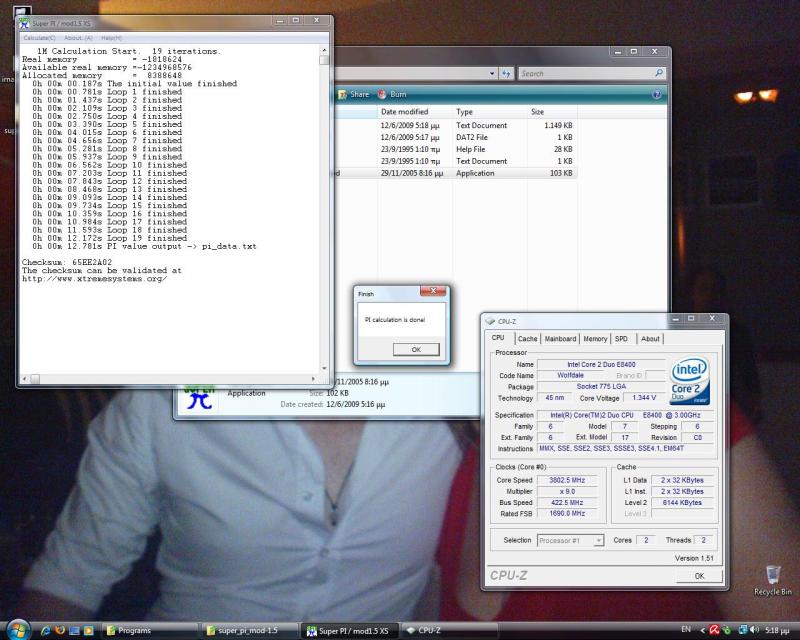800x640 pixels.
Task: Click the Level 2 cache value 6144 KBytes
Action: tap(682, 503)
